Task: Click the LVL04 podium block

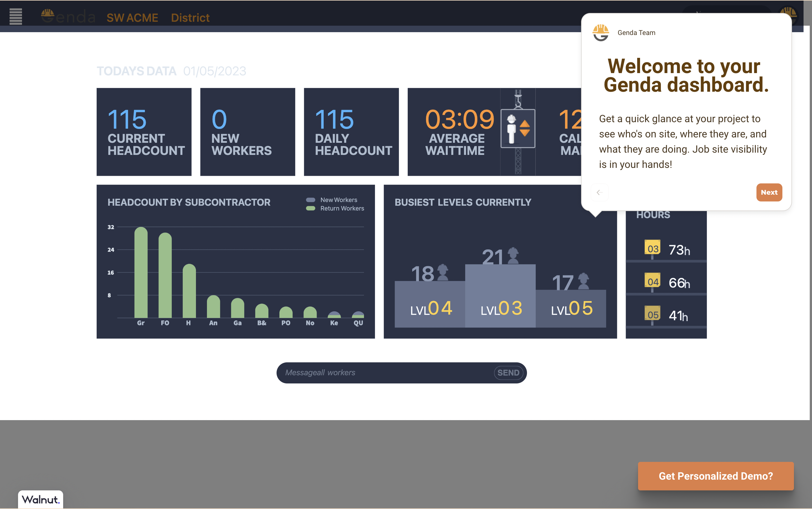Action: (430, 304)
